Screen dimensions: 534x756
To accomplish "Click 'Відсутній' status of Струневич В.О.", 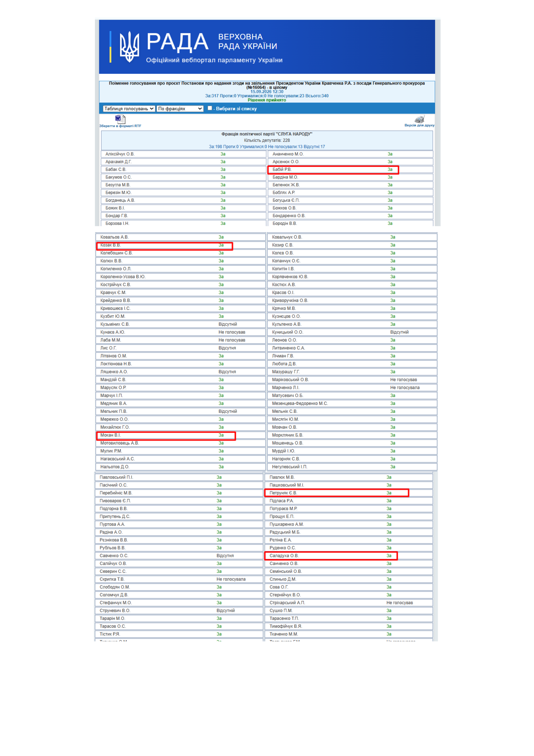I will click(226, 611).
